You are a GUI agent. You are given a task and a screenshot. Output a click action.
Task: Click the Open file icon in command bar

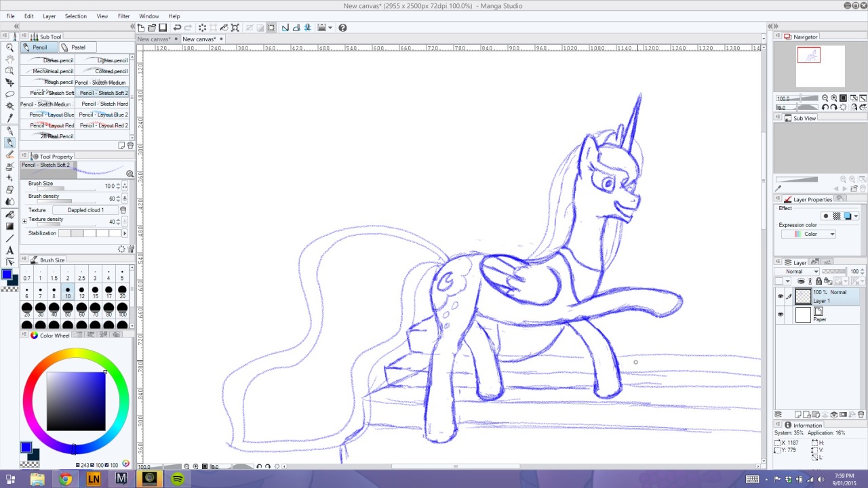point(152,28)
